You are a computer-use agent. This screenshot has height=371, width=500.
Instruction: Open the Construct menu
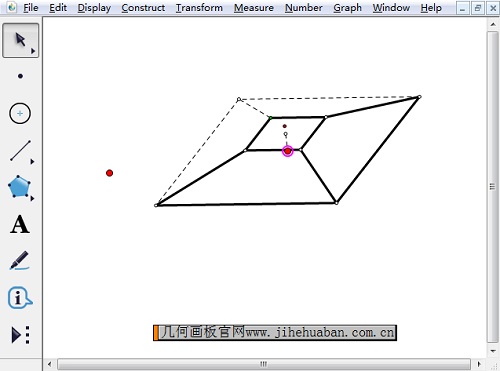[143, 8]
